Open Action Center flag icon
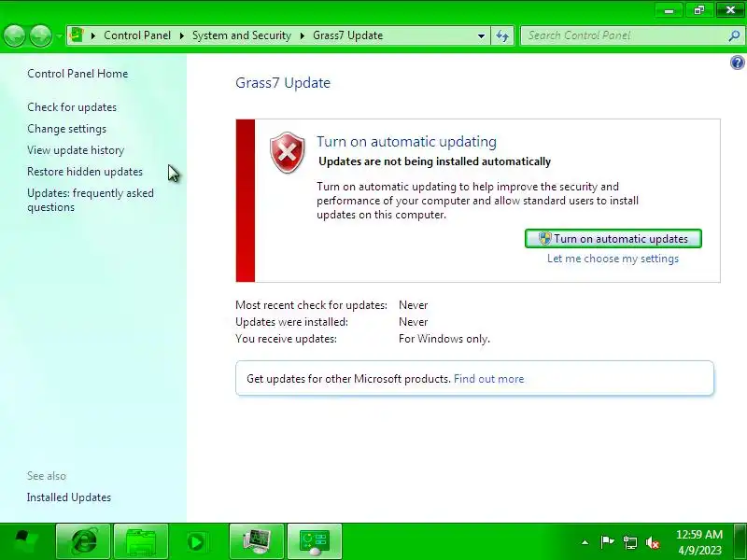747x560 pixels. tap(607, 542)
